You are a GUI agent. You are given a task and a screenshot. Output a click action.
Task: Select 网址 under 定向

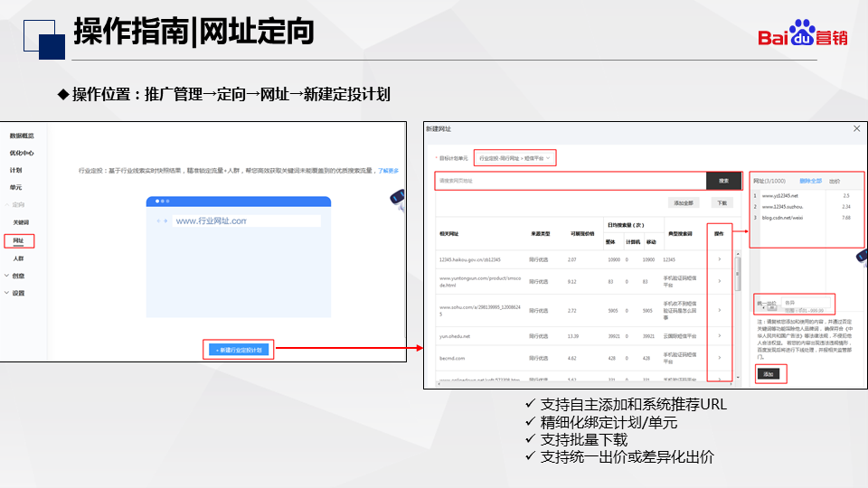19,240
